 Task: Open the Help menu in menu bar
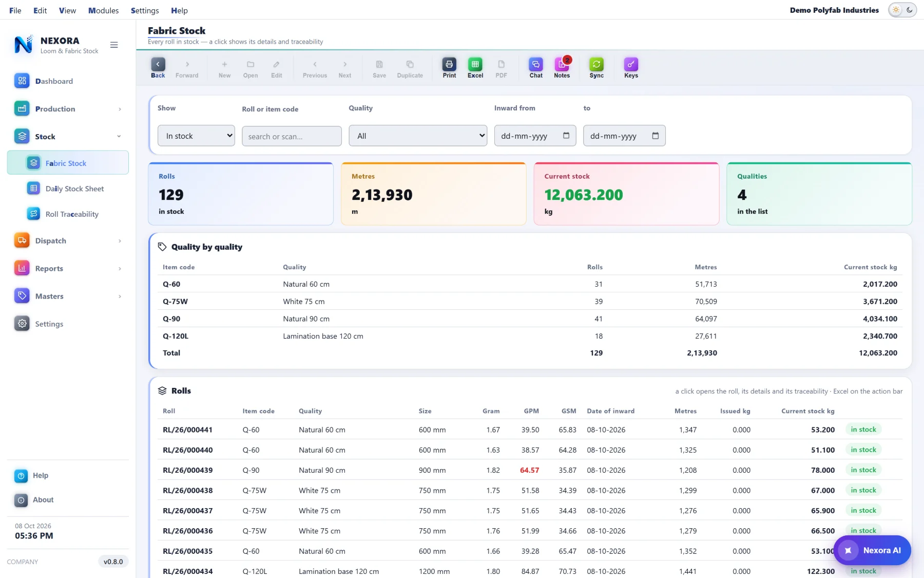tap(179, 10)
